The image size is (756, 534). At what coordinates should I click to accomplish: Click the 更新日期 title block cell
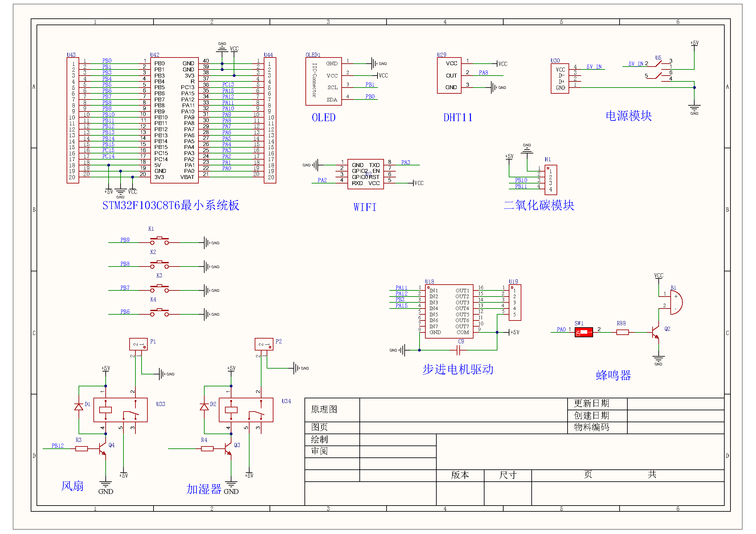coord(598,404)
